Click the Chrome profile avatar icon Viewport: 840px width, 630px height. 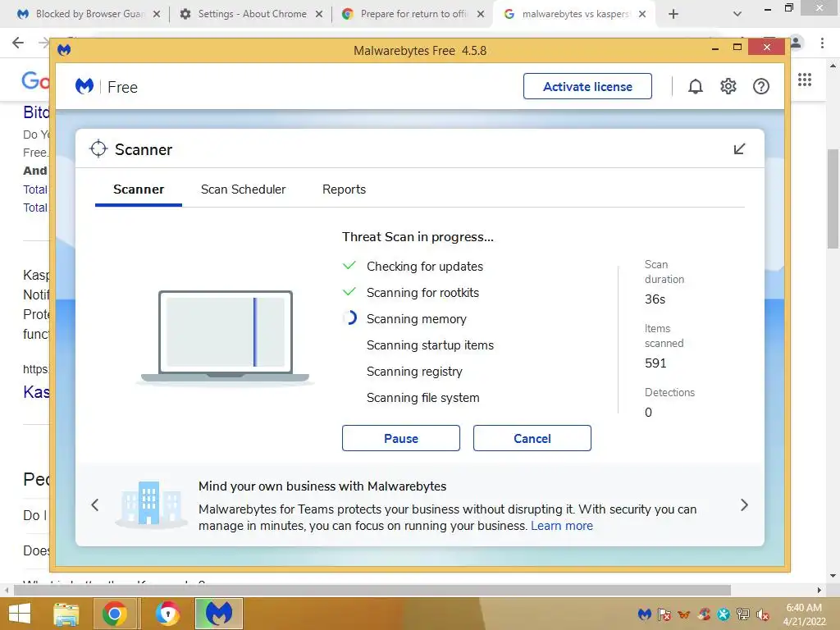coord(796,43)
